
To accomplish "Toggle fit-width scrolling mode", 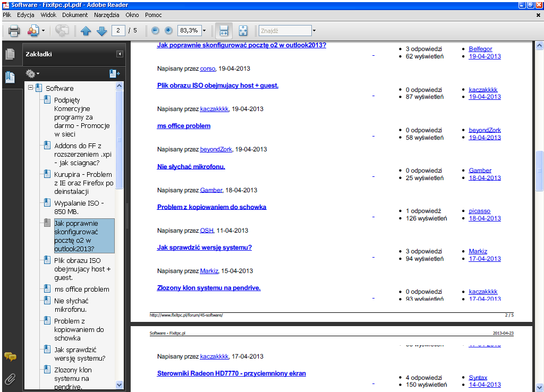I will (224, 31).
